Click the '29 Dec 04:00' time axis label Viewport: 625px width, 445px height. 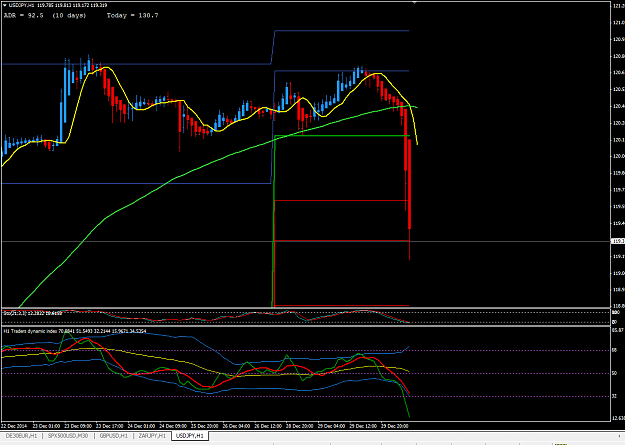coord(332,426)
